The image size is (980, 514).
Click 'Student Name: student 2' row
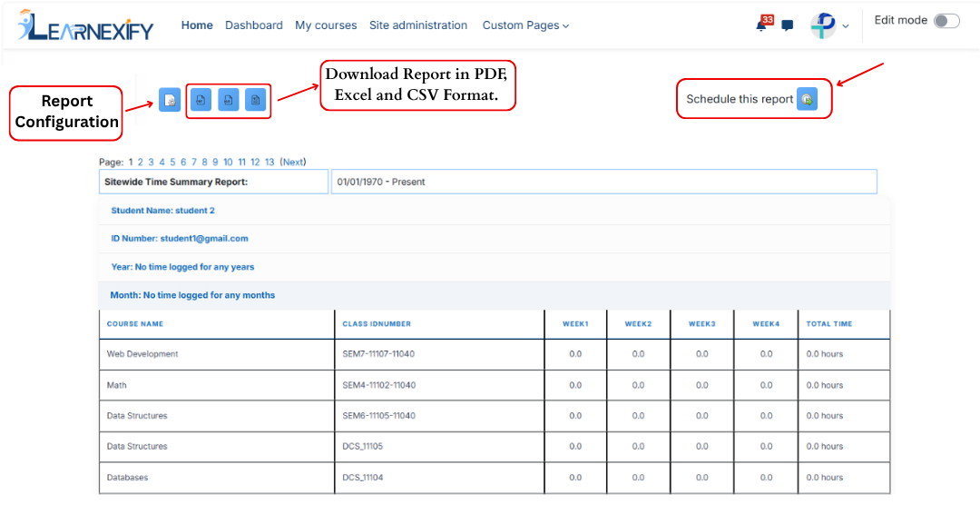pos(495,211)
